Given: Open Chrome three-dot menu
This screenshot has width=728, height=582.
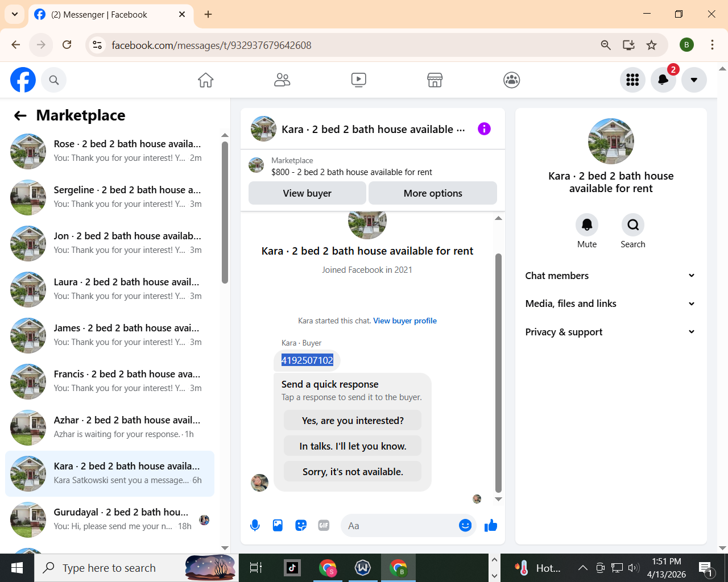Looking at the screenshot, I should pos(712,45).
